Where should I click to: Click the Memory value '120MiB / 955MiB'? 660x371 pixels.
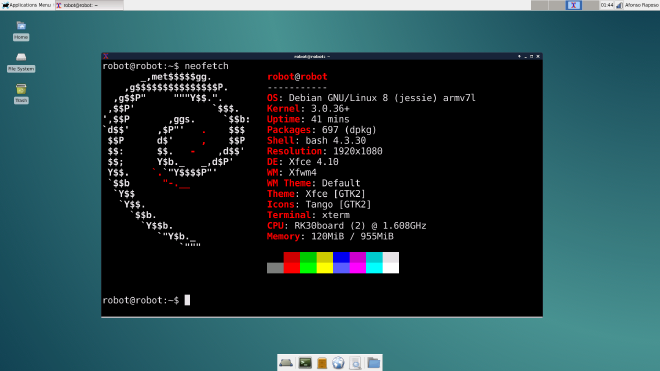coord(352,236)
